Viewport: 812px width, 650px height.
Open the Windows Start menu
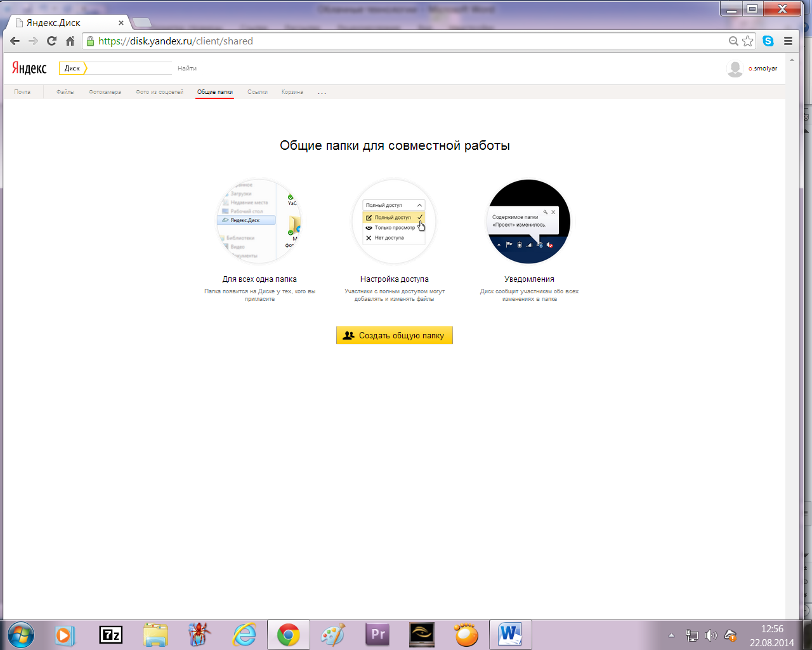point(20,635)
